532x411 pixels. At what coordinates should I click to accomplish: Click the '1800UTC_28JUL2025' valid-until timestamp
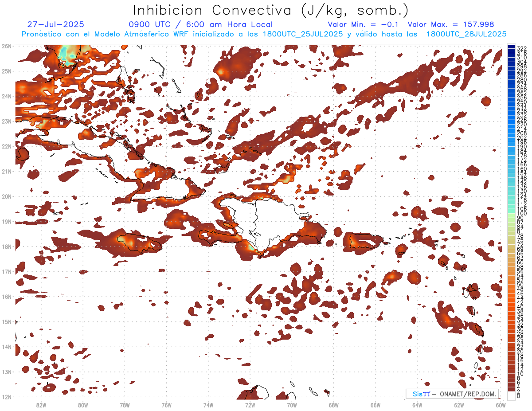[466, 34]
